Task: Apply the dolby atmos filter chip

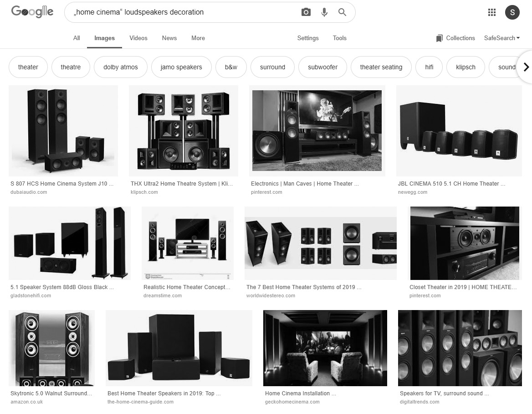Action: point(120,67)
